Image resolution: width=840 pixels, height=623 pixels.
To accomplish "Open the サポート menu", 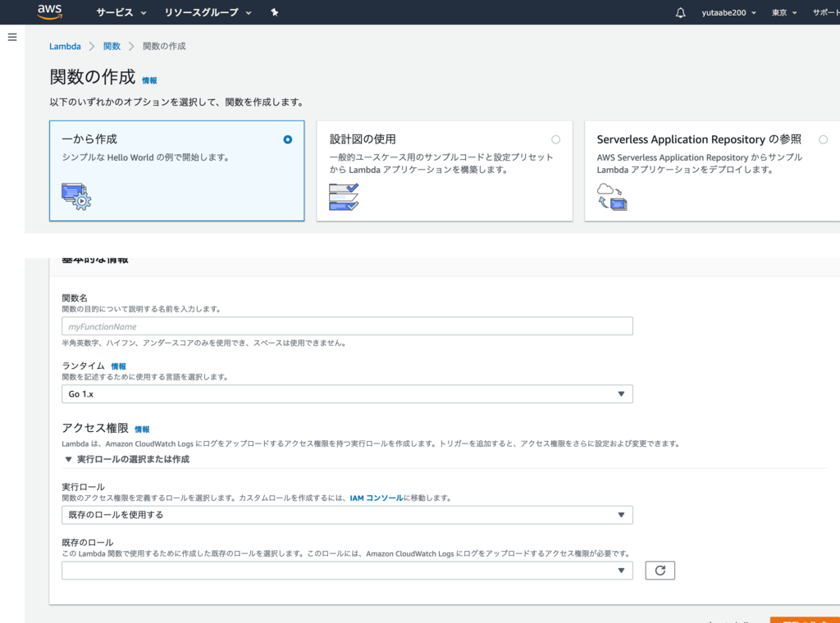I will click(825, 12).
